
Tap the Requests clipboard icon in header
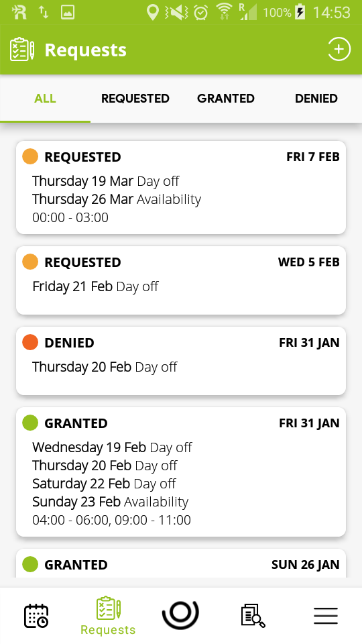[21, 49]
